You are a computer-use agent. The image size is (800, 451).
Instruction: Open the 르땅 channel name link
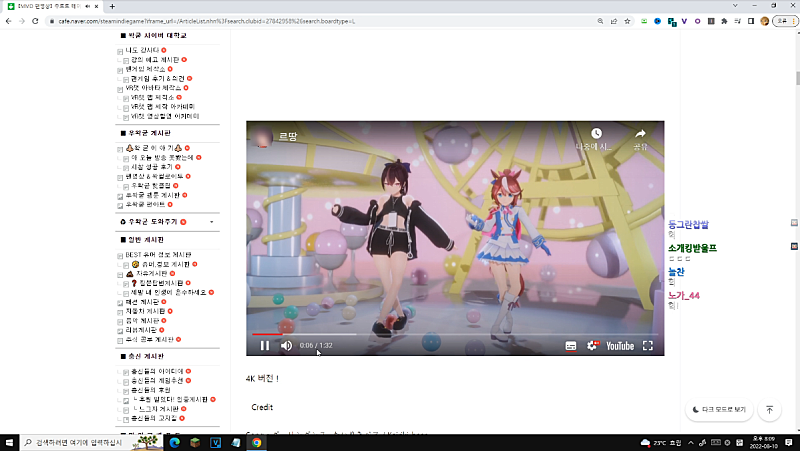click(x=288, y=137)
